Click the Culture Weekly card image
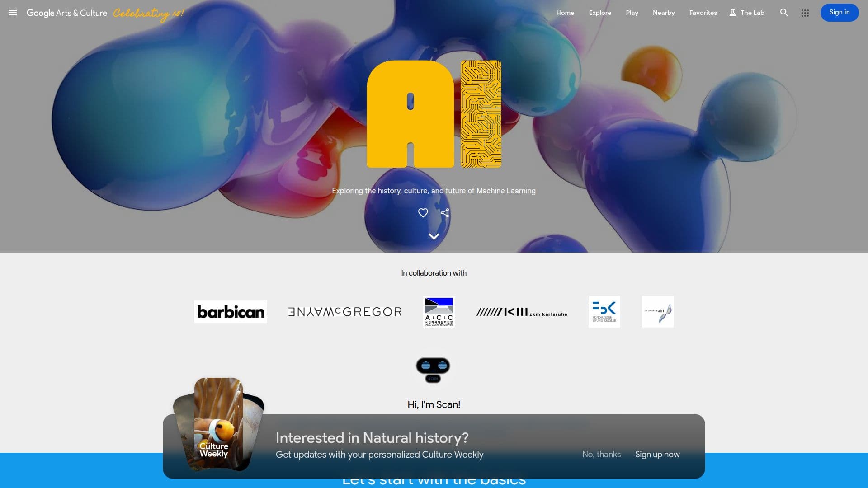 point(218,425)
